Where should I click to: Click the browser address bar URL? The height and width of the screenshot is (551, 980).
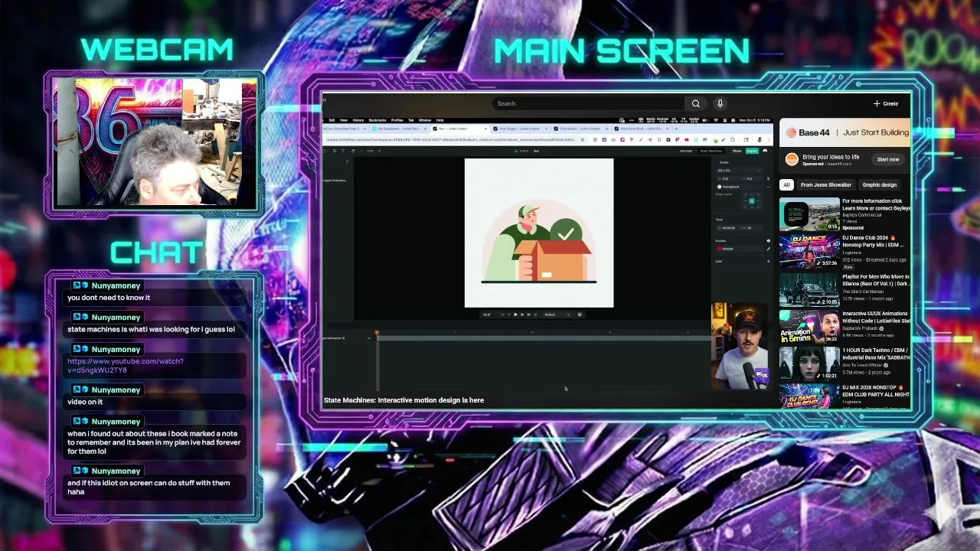(x=452, y=140)
